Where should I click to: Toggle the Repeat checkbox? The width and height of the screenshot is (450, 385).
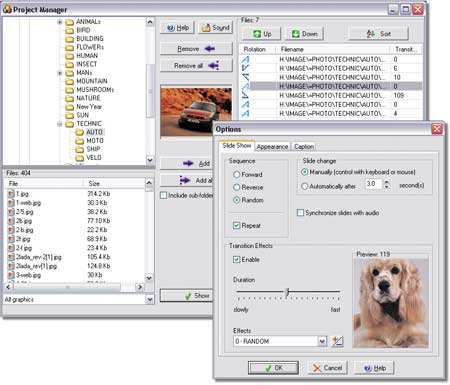[237, 225]
